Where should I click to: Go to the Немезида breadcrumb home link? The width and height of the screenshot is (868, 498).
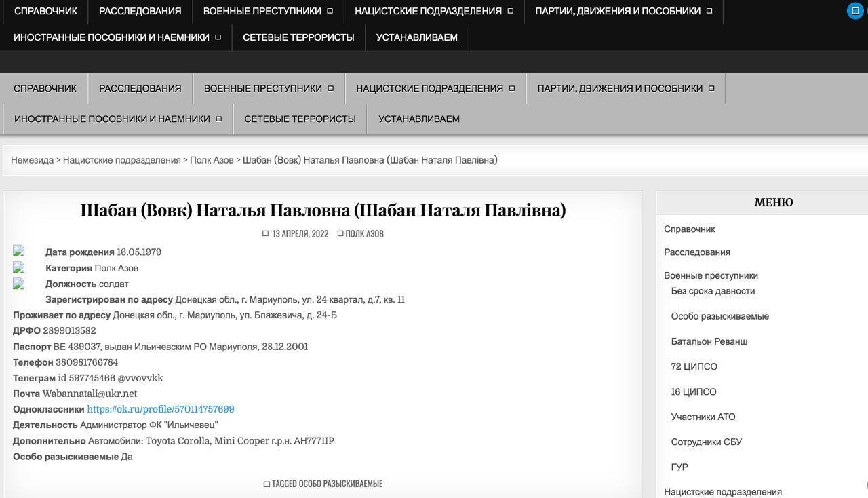click(x=32, y=160)
